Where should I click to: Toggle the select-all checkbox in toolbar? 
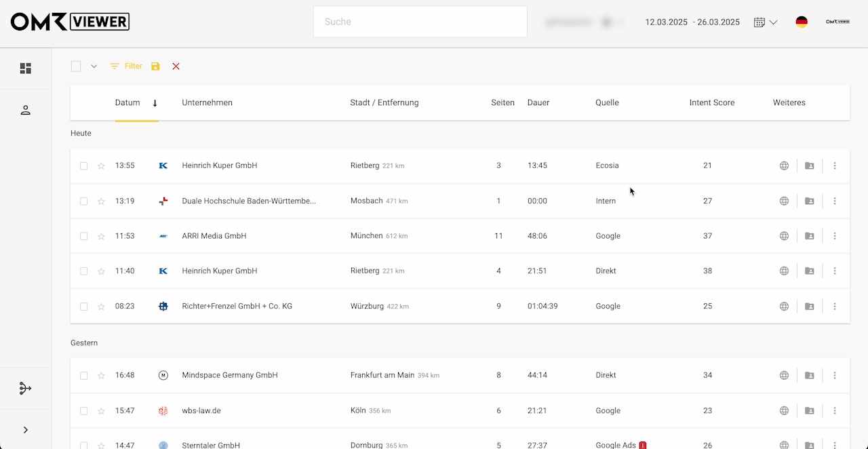[76, 66]
